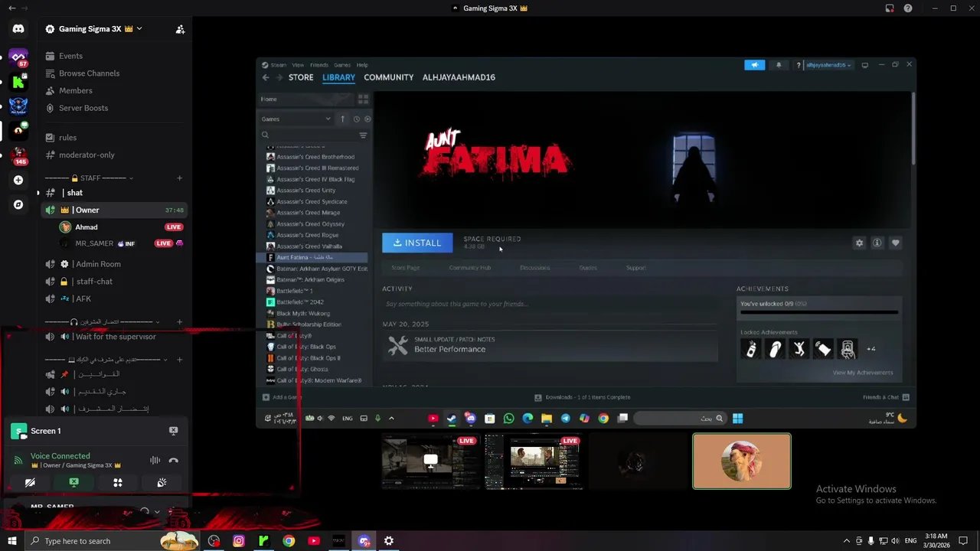The height and width of the screenshot is (551, 980).
Task: Click the blue INSTALL button
Action: click(x=417, y=243)
